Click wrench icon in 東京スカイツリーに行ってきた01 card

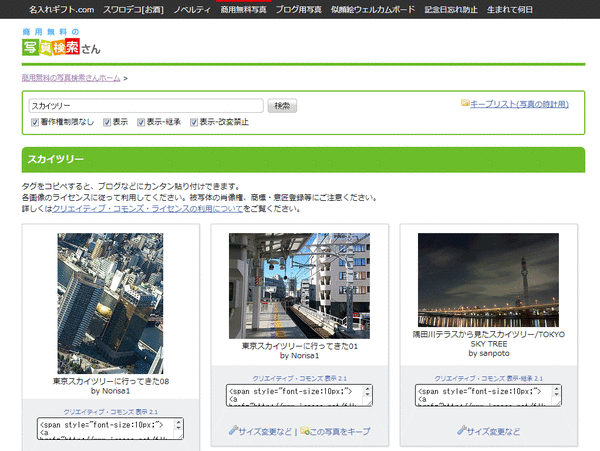tap(233, 431)
